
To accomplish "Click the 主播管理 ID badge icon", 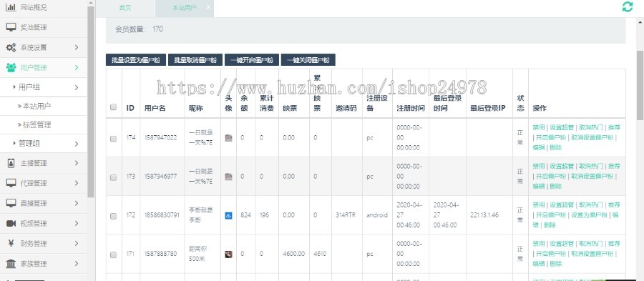I will [11, 163].
